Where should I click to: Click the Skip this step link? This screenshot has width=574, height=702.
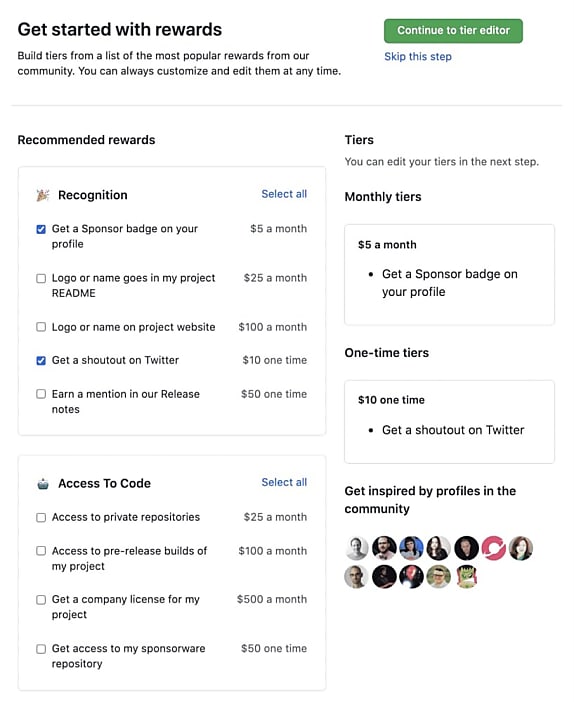pyautogui.click(x=418, y=57)
